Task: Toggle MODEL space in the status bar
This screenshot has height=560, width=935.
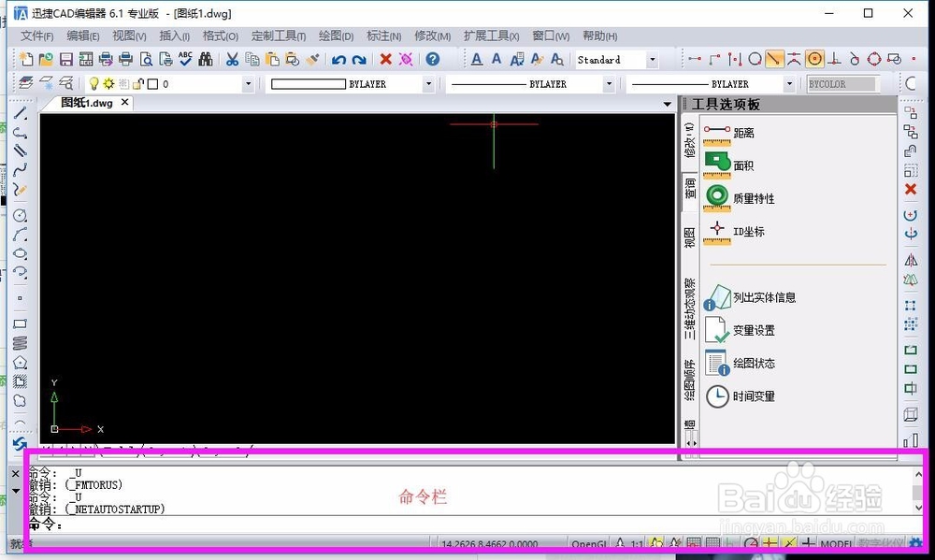Action: 836,544
